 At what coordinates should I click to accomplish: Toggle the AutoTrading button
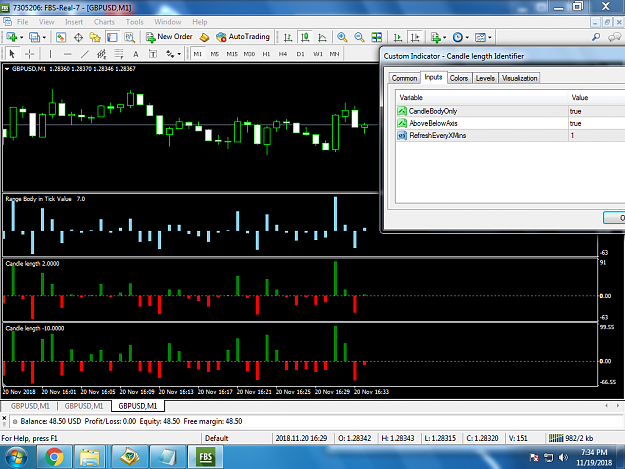click(243, 37)
